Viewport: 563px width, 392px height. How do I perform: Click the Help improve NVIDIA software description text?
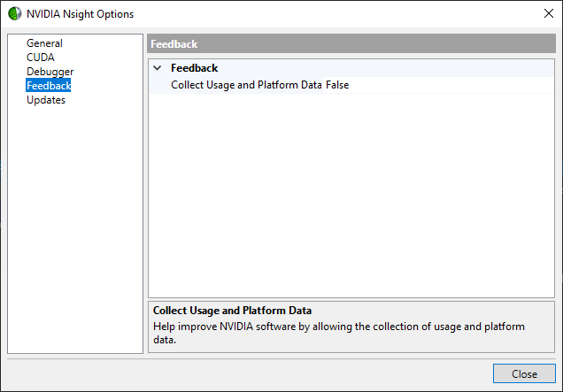(x=339, y=333)
